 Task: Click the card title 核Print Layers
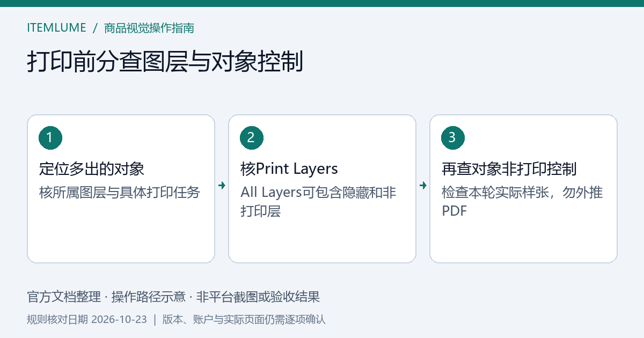(x=289, y=169)
